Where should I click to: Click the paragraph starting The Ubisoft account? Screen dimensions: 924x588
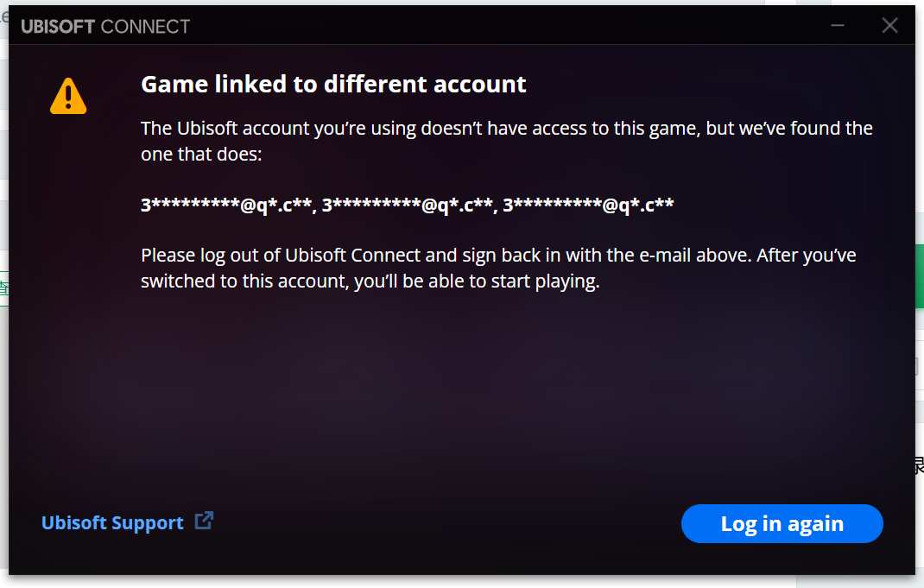pos(506,142)
